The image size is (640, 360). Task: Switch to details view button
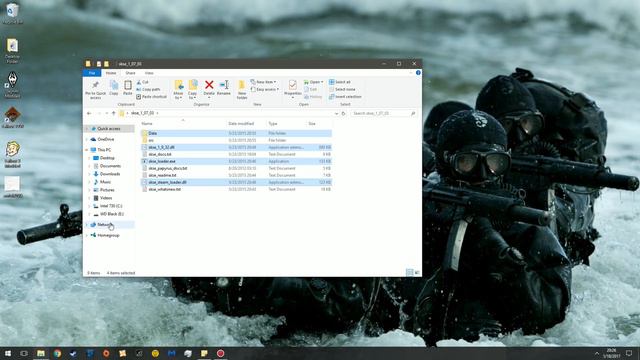[409, 273]
